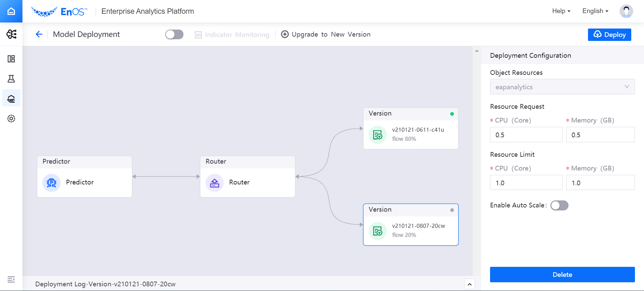Click the Indicator Monitoring chart icon
644x291 pixels.
click(198, 35)
